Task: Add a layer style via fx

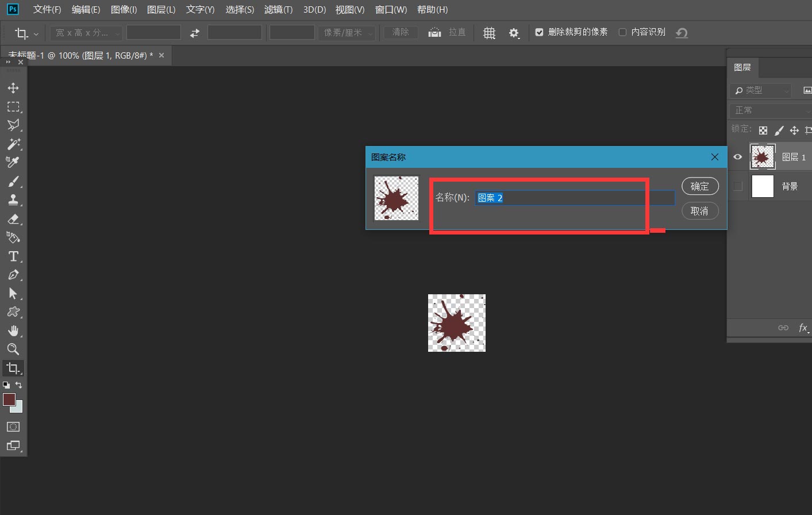Action: (803, 328)
